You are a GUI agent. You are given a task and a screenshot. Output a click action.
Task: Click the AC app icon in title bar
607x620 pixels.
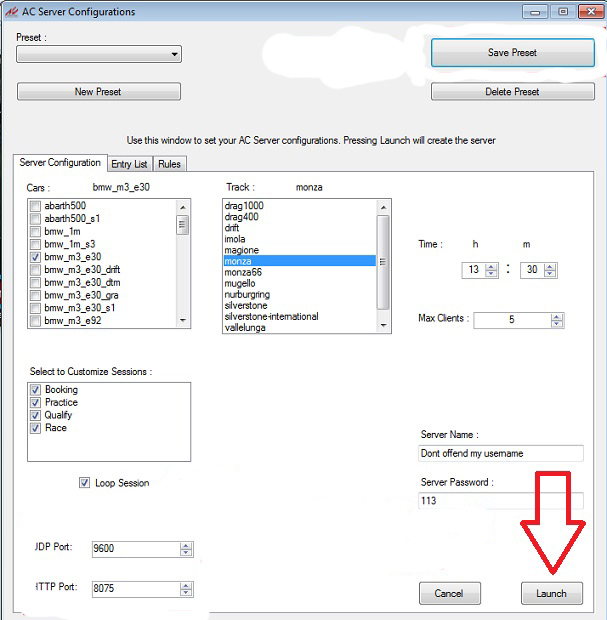coord(10,12)
